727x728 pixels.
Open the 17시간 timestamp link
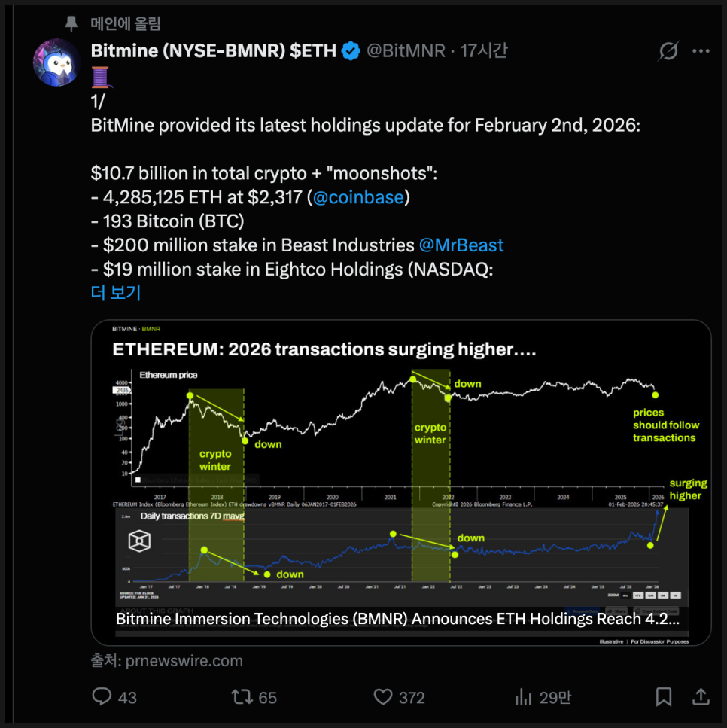click(483, 51)
